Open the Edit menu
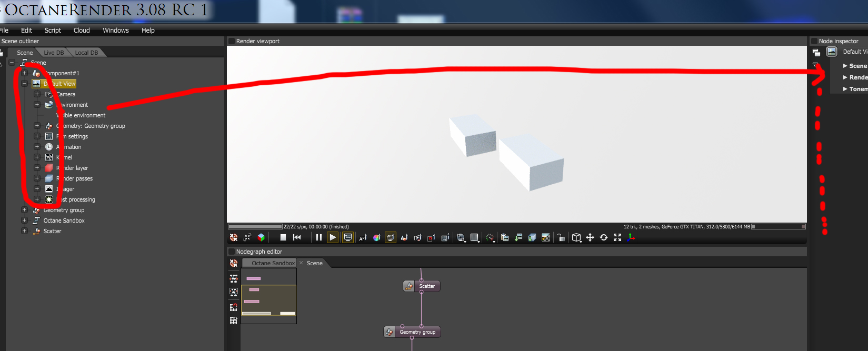 26,31
